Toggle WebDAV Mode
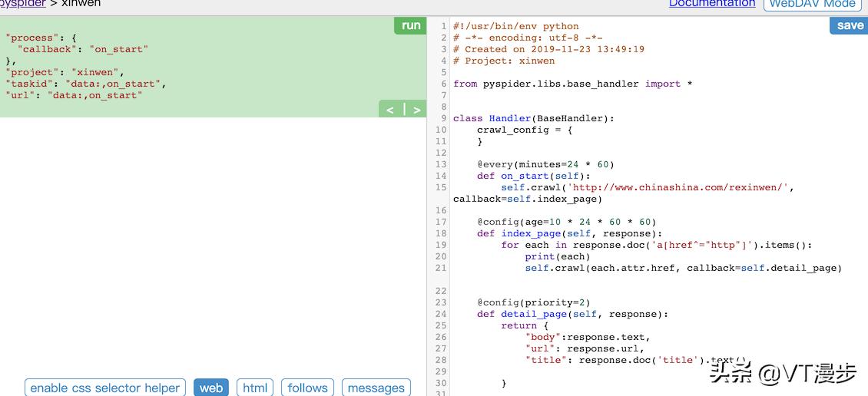The height and width of the screenshot is (396, 868). point(812,4)
